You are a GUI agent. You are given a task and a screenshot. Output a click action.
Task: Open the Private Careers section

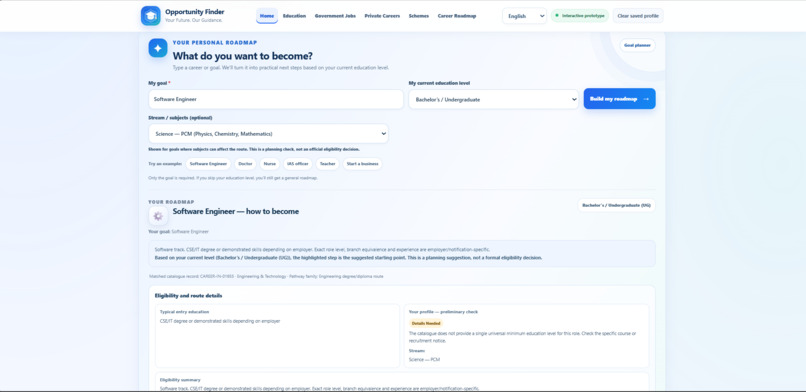[x=382, y=16]
